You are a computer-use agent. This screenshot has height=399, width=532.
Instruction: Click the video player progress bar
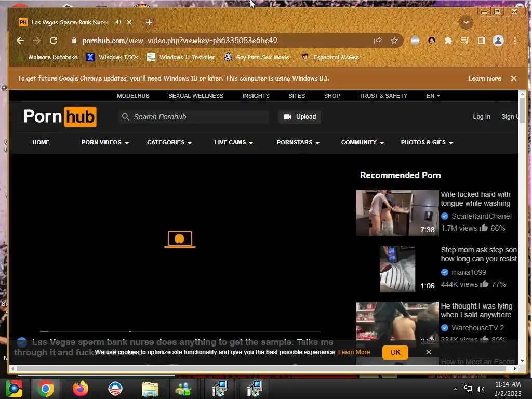[180, 331]
